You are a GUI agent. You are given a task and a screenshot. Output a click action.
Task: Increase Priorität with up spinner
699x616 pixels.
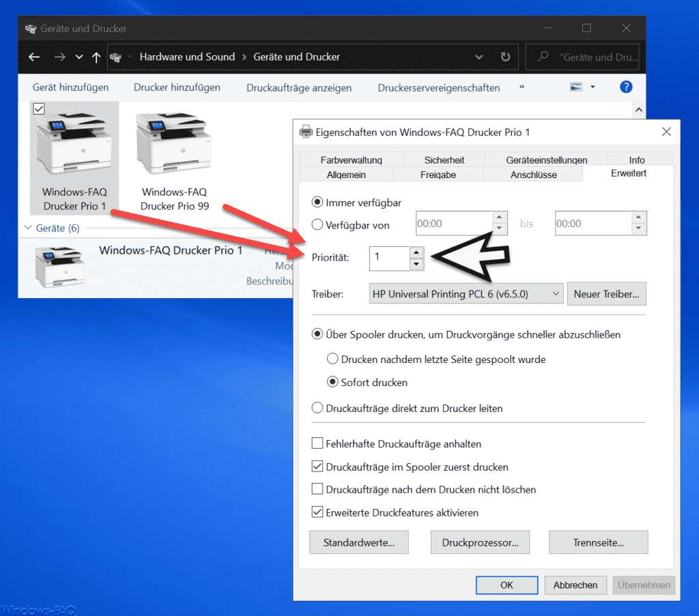click(416, 252)
